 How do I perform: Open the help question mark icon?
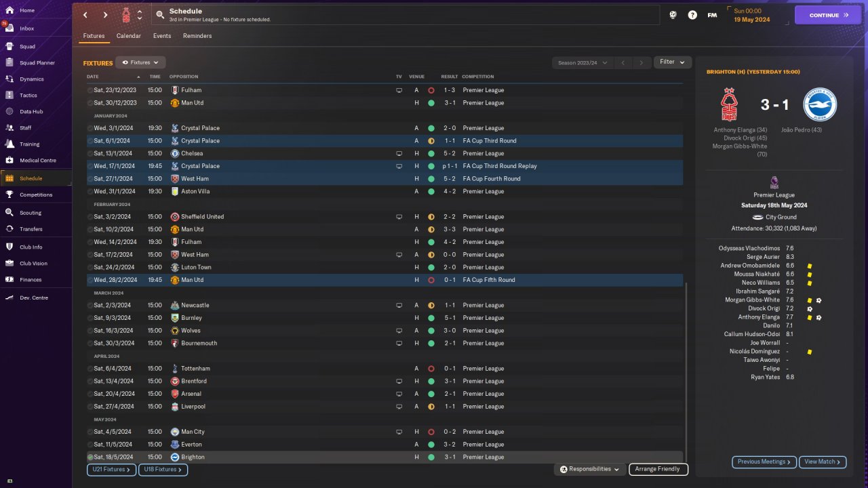(x=692, y=15)
